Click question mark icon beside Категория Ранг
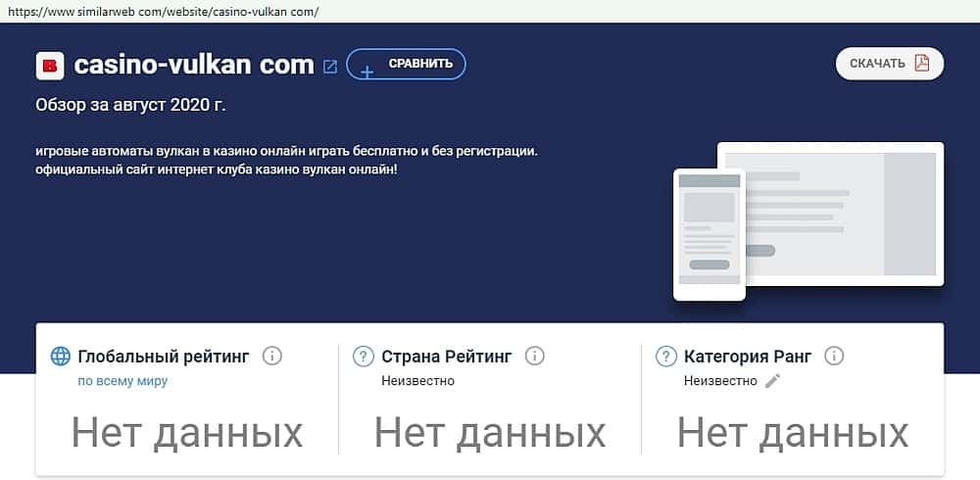Viewport: 980px width, 480px height. point(665,357)
